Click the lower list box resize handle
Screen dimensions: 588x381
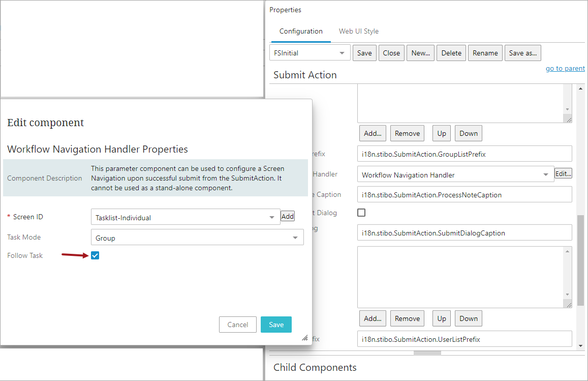[x=569, y=305]
